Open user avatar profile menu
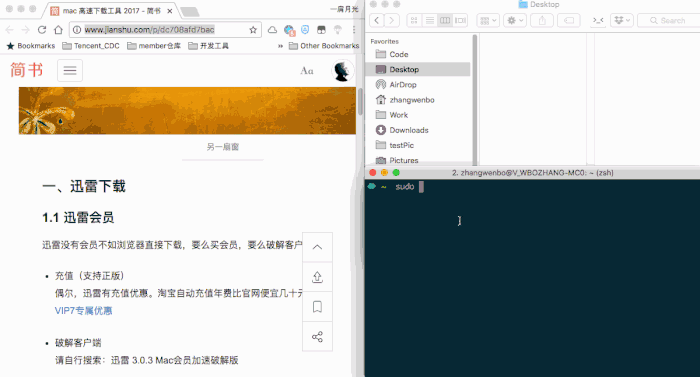The height and width of the screenshot is (377, 700). click(342, 71)
